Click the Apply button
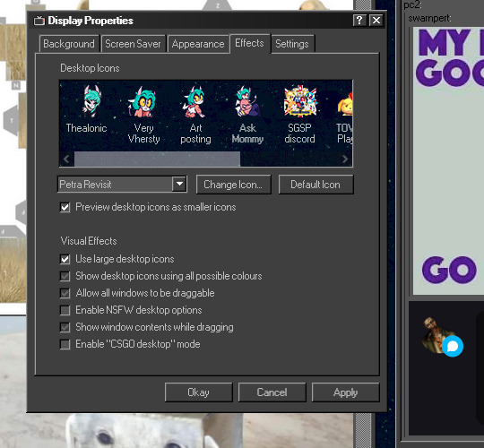The image size is (484, 448). click(345, 392)
